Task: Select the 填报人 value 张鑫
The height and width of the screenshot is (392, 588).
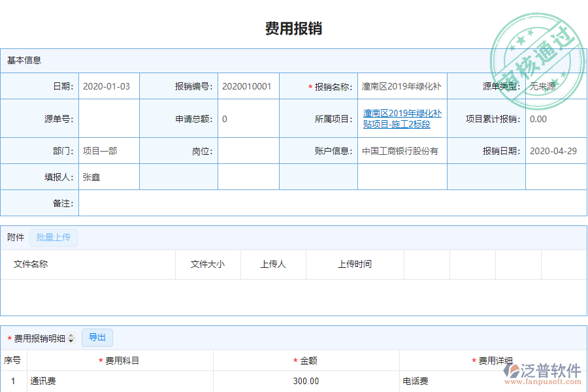Action: 92,176
